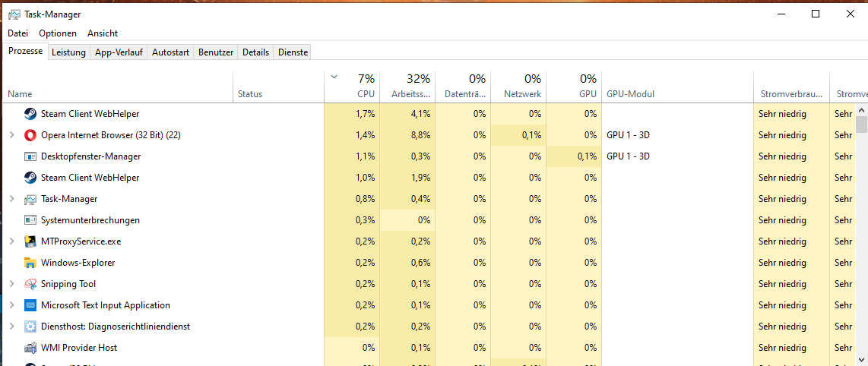Maximize the Task-Manager window
The height and width of the screenshot is (366, 868).
pyautogui.click(x=816, y=14)
